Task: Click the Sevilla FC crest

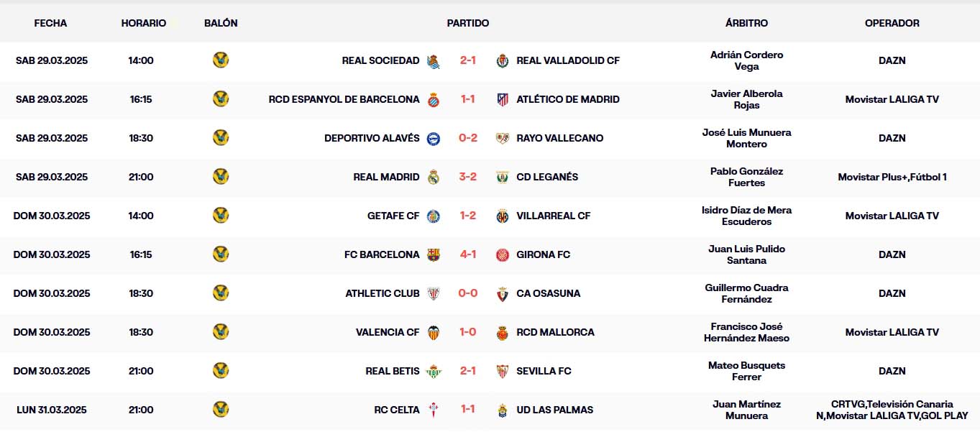Action: coord(503,371)
